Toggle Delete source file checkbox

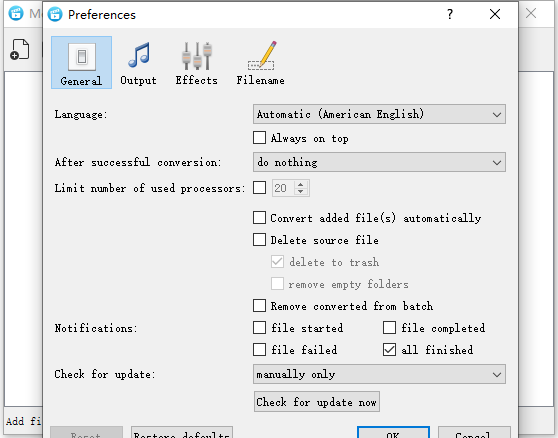259,240
